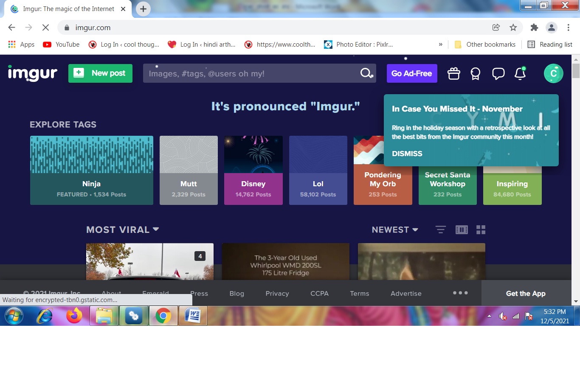Open the chat messages icon

[498, 73]
